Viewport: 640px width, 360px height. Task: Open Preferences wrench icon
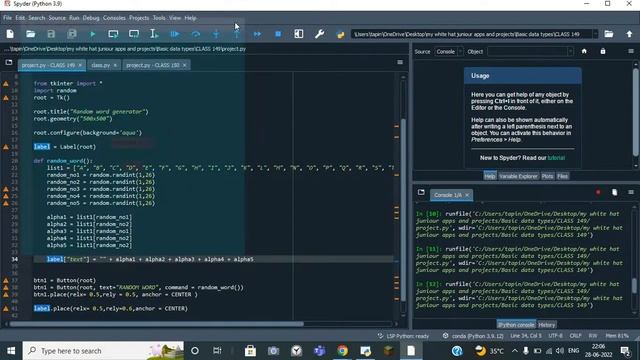(320, 34)
